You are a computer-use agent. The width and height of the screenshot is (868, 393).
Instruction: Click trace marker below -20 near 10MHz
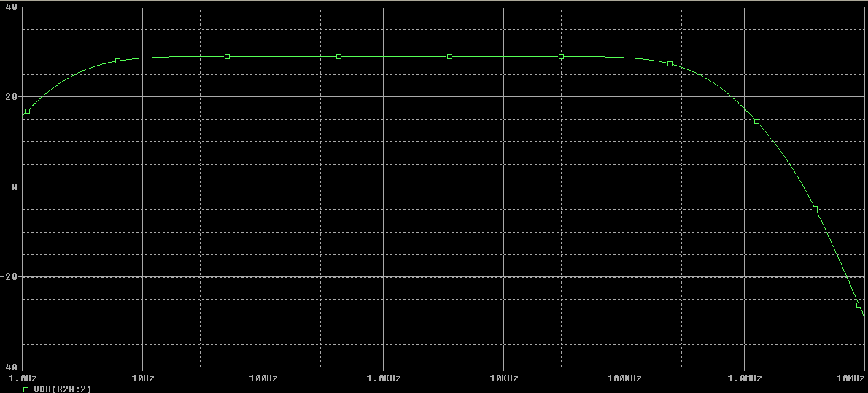859,305
